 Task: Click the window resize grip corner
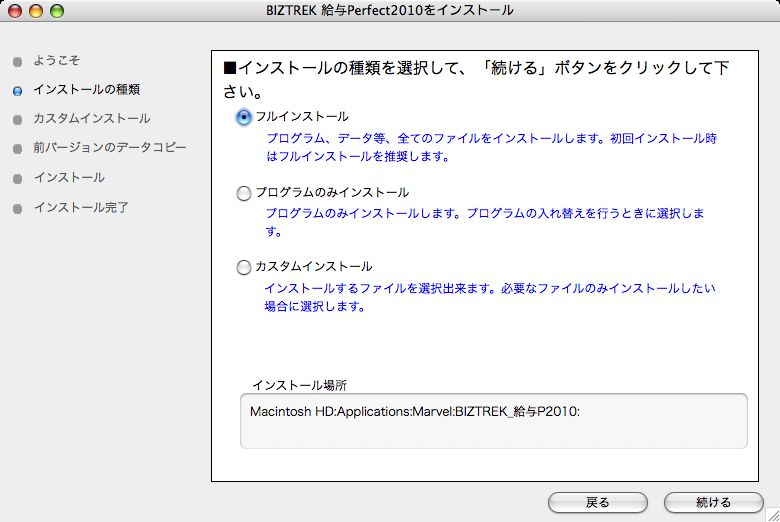[x=773, y=515]
